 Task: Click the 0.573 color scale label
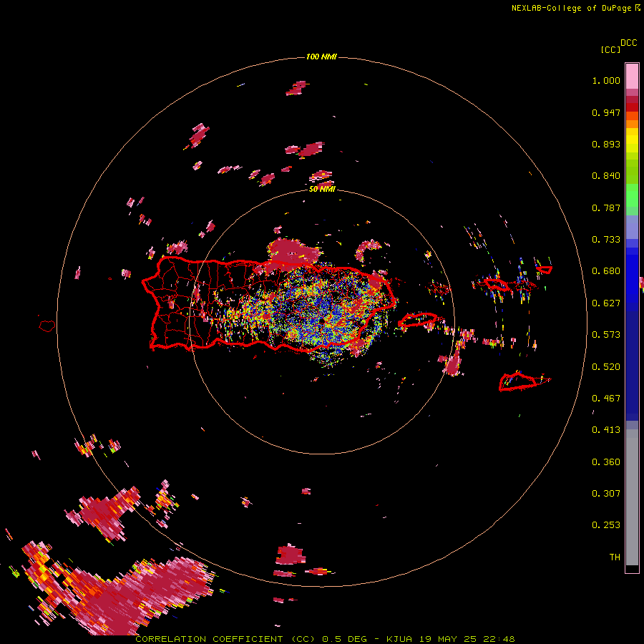pos(606,335)
